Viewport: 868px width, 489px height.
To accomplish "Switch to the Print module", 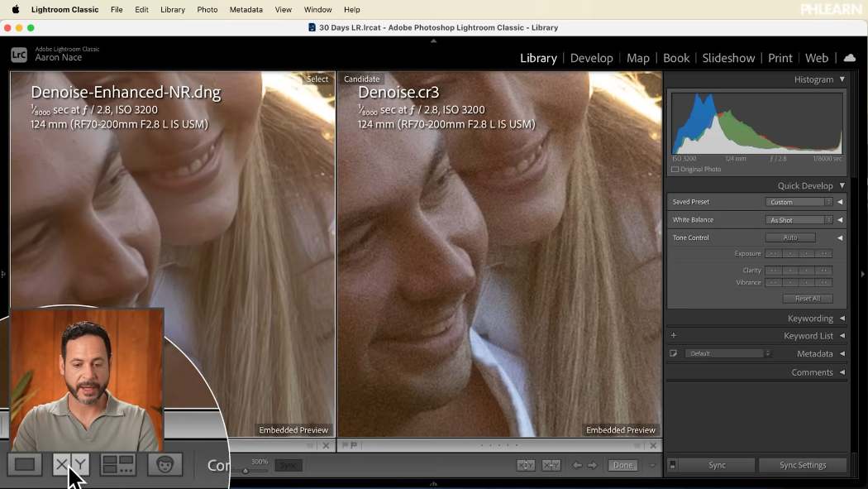I will point(780,58).
